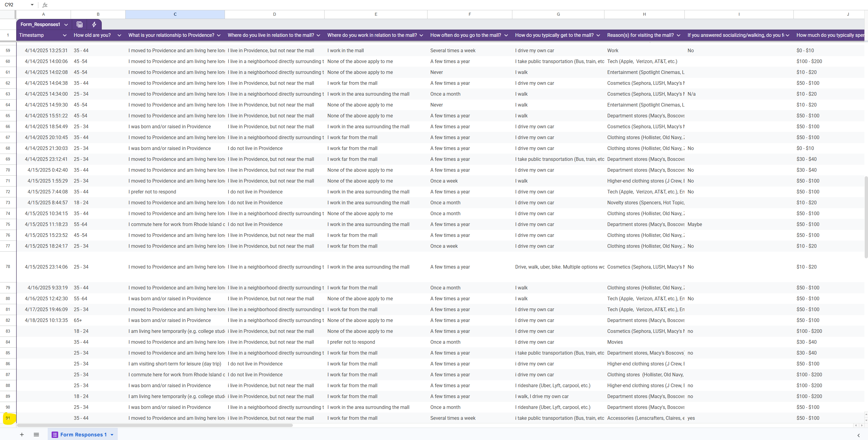Select highlighted row 91 header

coord(8,418)
